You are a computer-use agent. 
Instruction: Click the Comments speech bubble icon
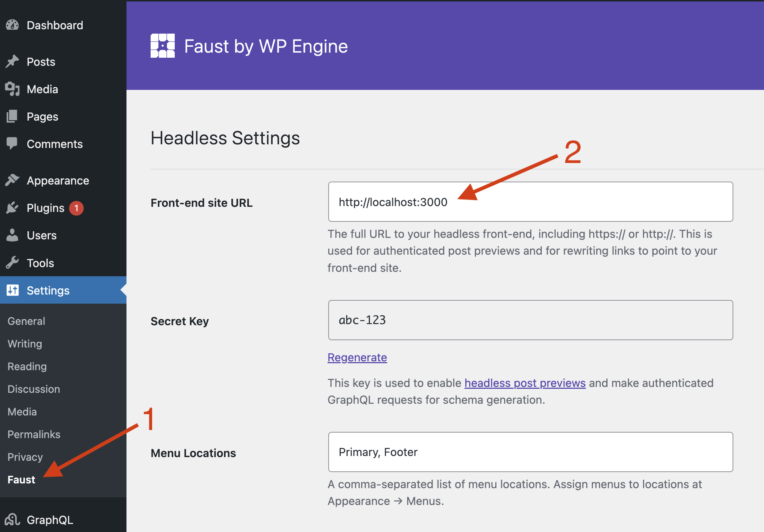12,144
